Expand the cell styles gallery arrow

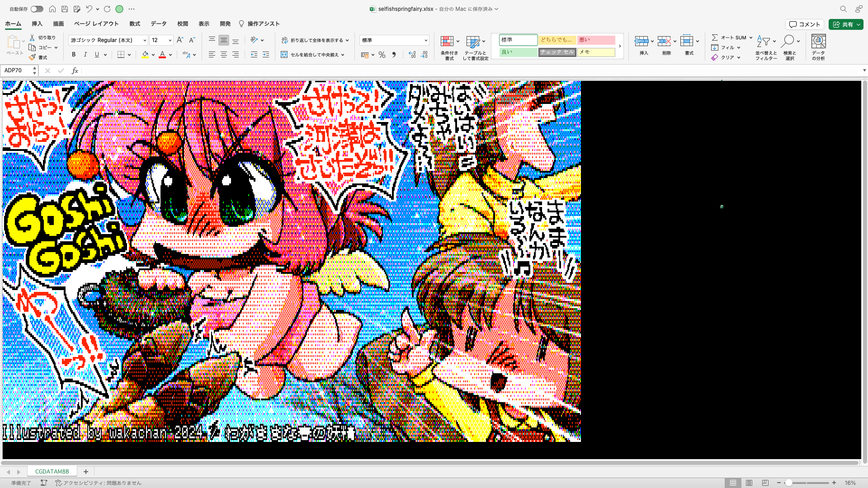(620, 46)
